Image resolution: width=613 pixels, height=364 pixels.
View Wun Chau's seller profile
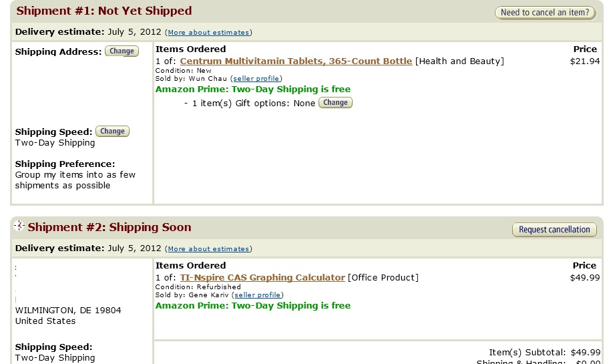point(256,79)
